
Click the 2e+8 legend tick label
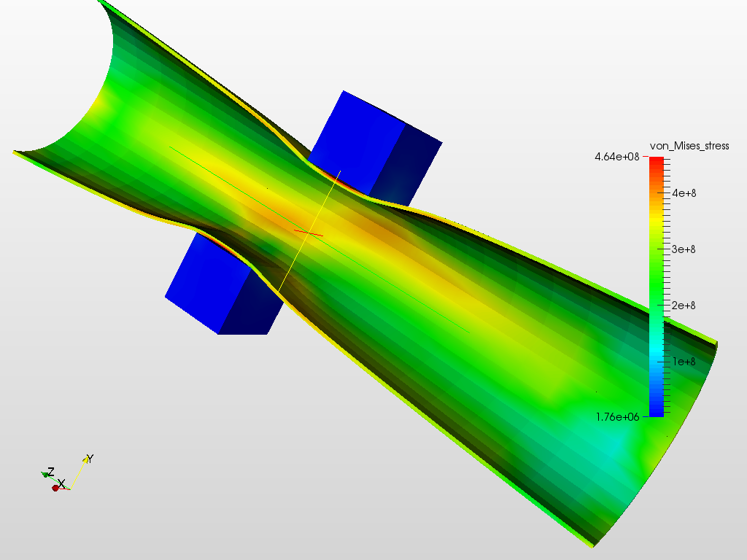[x=684, y=306]
